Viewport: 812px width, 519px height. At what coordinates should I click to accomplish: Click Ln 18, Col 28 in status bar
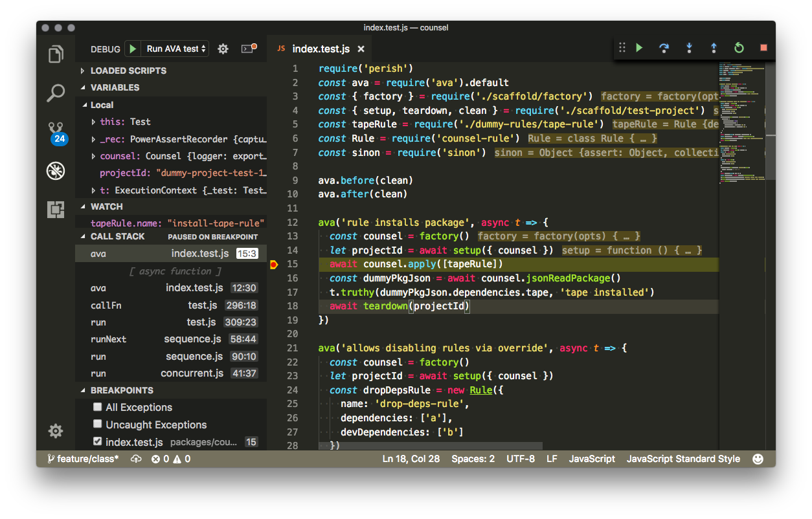tap(411, 459)
